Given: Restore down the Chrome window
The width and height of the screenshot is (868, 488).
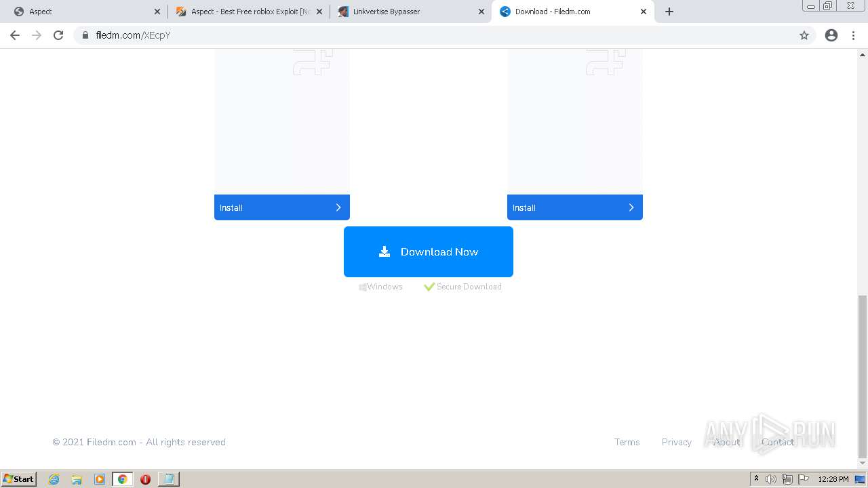Looking at the screenshot, I should (x=828, y=6).
